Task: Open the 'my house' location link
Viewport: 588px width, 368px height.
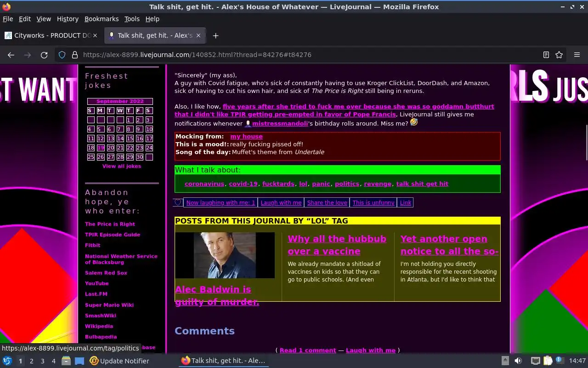Action: click(247, 137)
